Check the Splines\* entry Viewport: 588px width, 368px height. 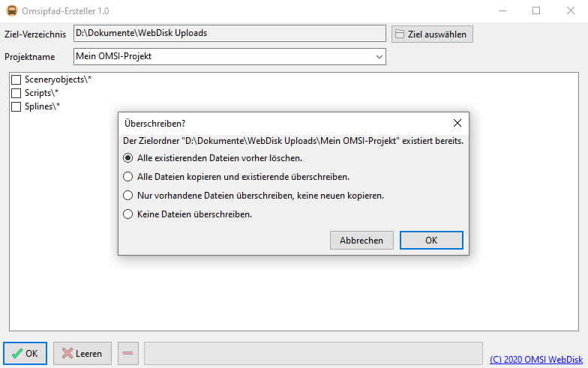[16, 106]
